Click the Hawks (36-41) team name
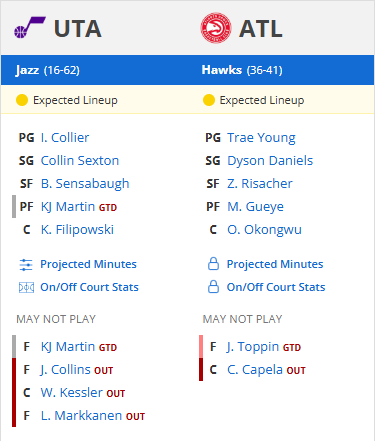375x441 pixels. click(242, 70)
